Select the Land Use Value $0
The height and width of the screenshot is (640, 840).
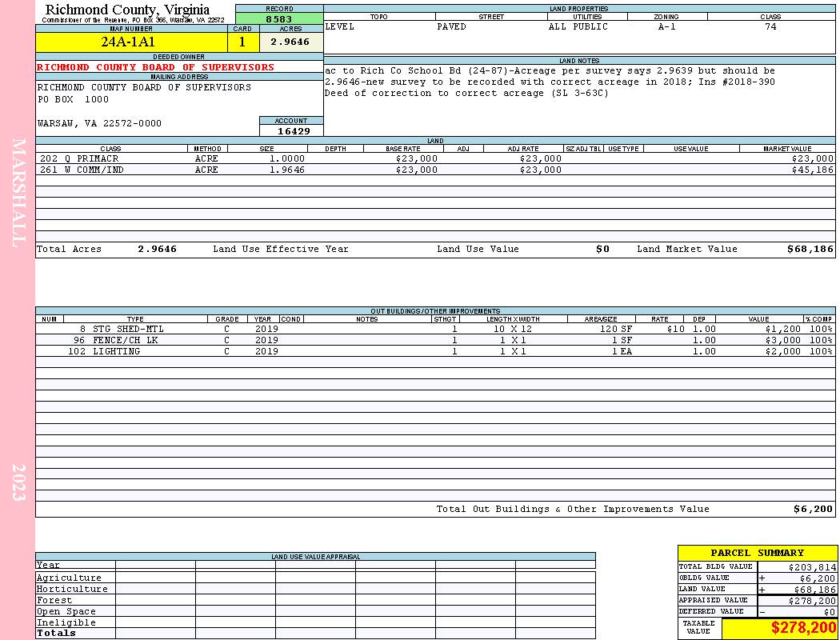pyautogui.click(x=602, y=249)
